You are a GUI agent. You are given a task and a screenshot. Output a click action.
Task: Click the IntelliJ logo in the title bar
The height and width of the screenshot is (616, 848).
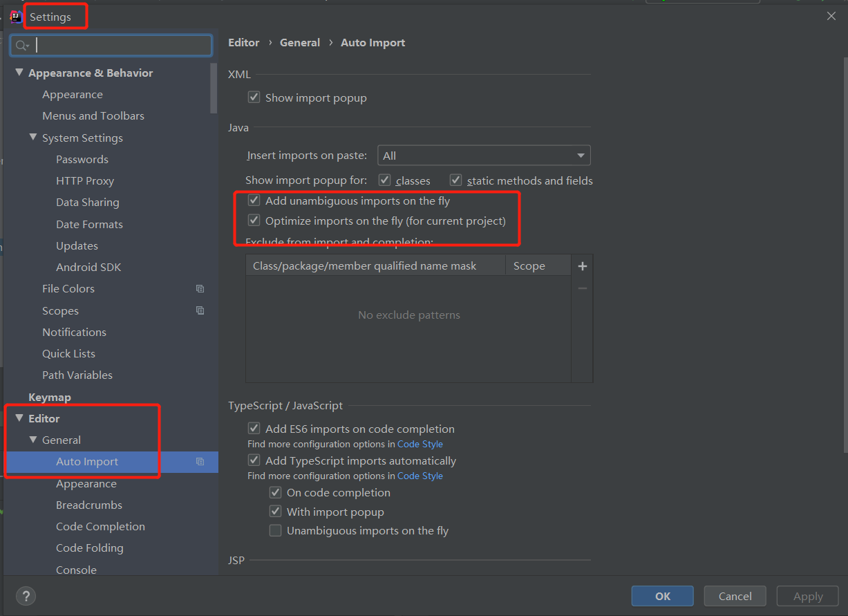pyautogui.click(x=16, y=17)
